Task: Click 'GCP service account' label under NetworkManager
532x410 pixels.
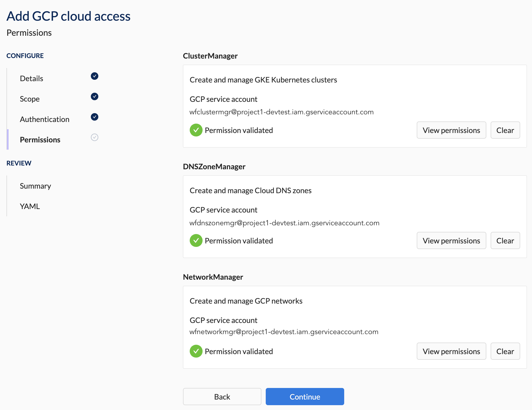Action: [224, 320]
